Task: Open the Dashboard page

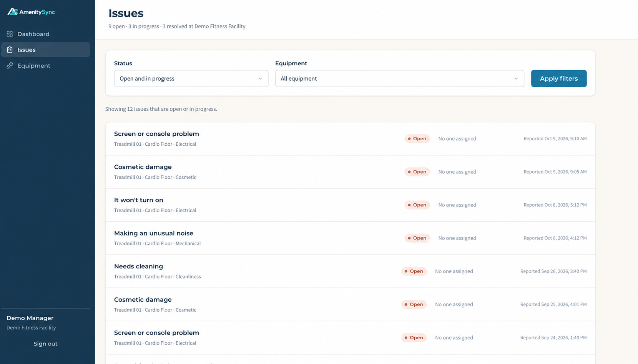Action: click(45, 34)
